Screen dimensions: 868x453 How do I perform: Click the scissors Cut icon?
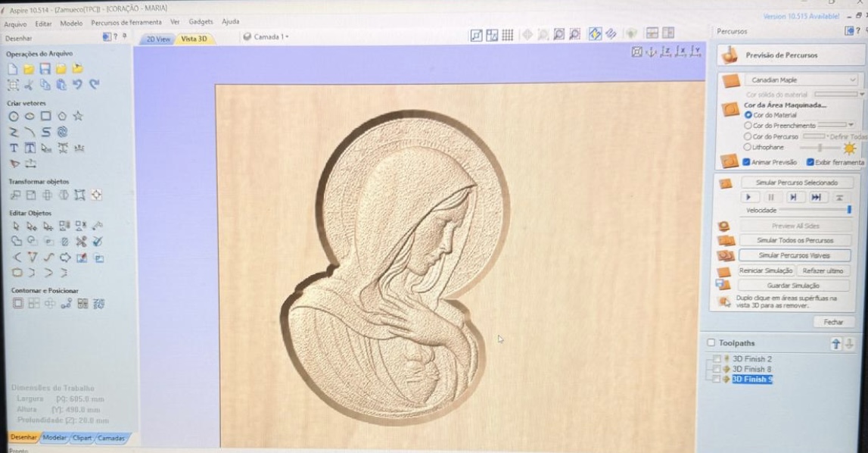30,85
